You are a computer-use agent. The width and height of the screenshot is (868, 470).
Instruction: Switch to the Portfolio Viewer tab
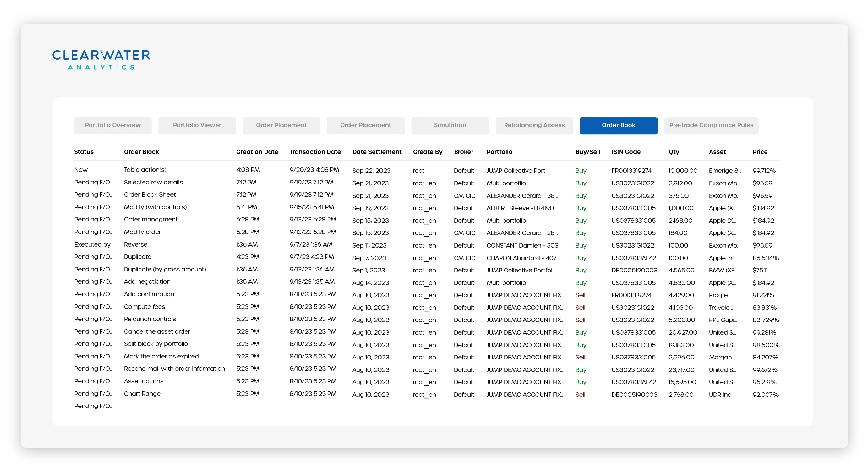(197, 125)
